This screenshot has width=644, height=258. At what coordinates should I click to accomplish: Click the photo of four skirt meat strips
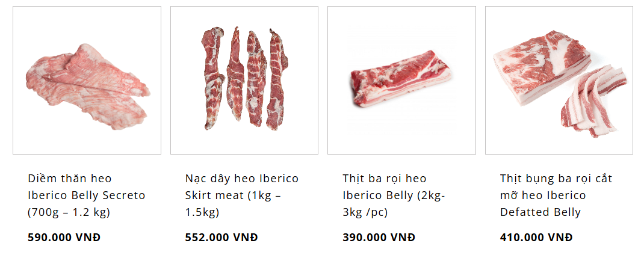click(x=244, y=81)
